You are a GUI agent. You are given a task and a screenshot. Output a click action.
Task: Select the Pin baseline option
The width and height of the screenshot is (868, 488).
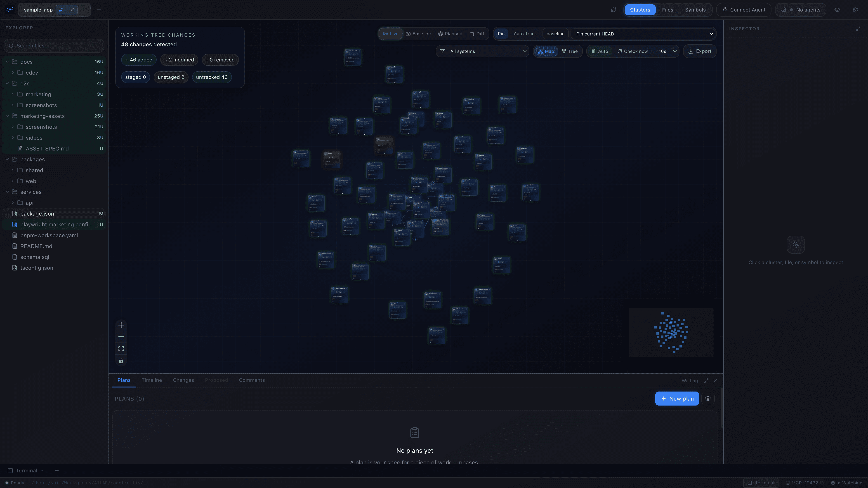[x=501, y=34]
